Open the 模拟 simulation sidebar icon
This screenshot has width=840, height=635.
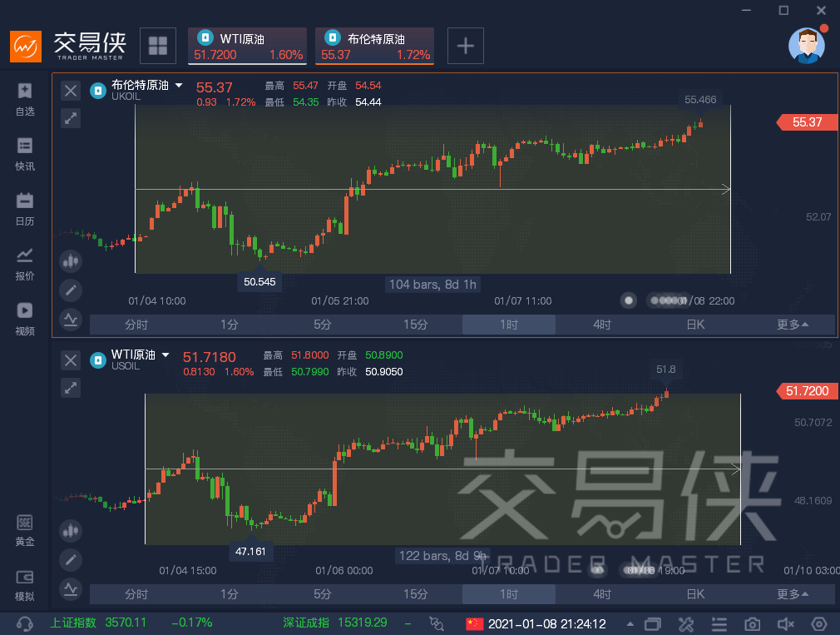(x=25, y=586)
